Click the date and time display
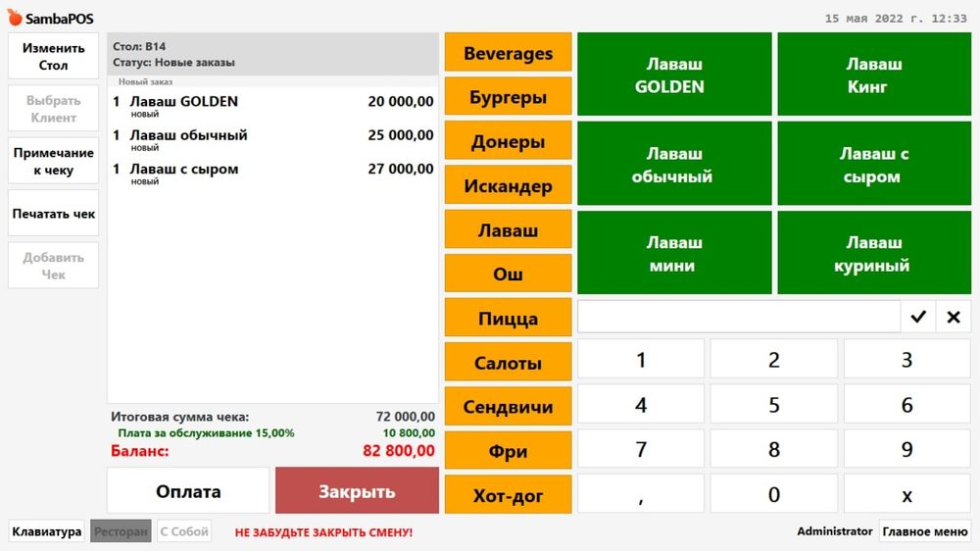The width and height of the screenshot is (980, 551). tap(896, 18)
